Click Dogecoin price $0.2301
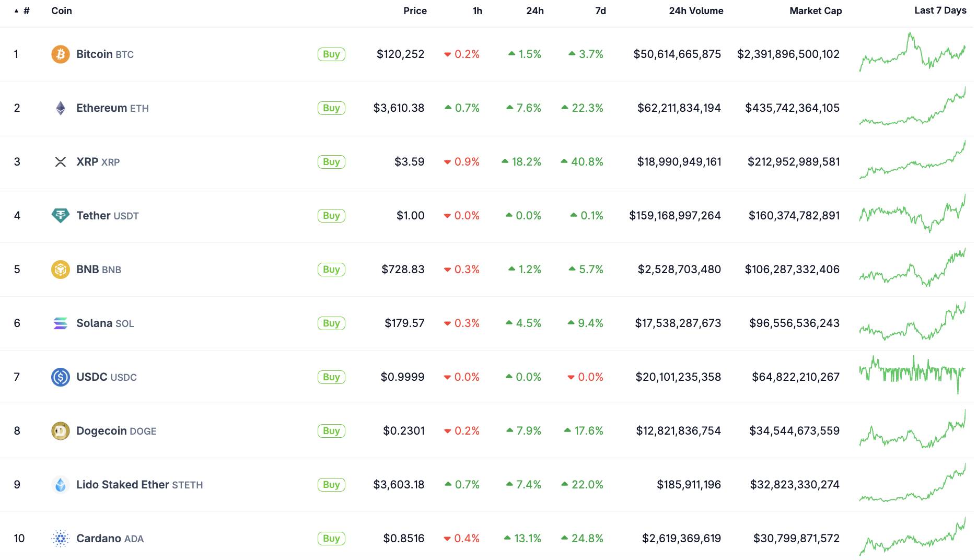 404,431
